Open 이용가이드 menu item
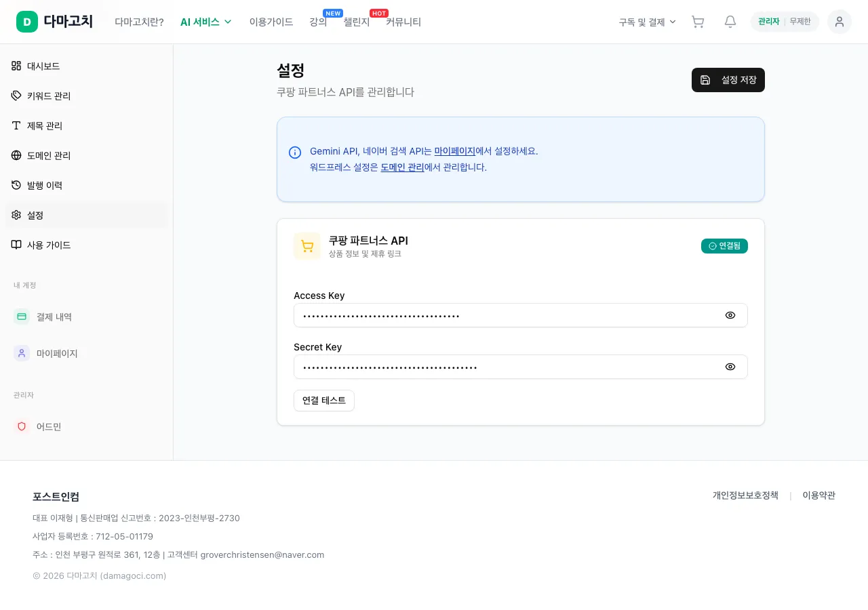This screenshot has height=610, width=868. [271, 22]
